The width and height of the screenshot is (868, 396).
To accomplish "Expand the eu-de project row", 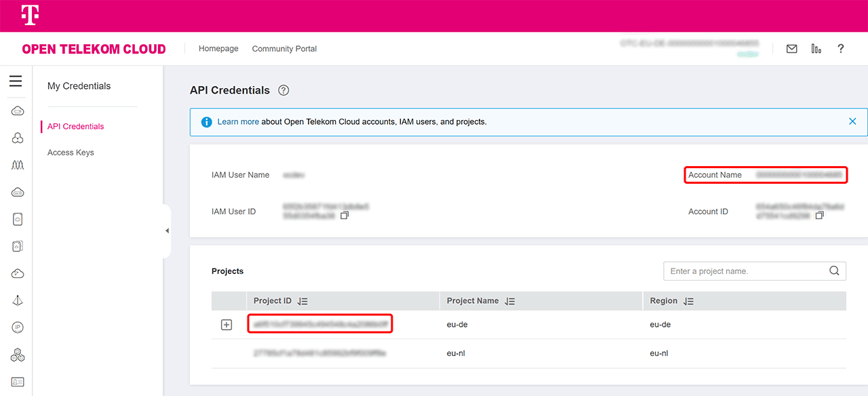I will 226,325.
